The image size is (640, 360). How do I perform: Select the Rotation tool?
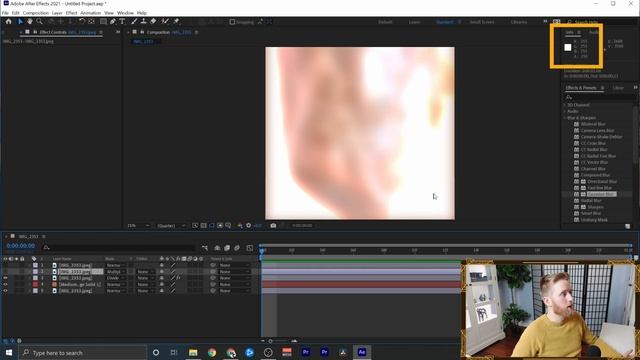82,22
